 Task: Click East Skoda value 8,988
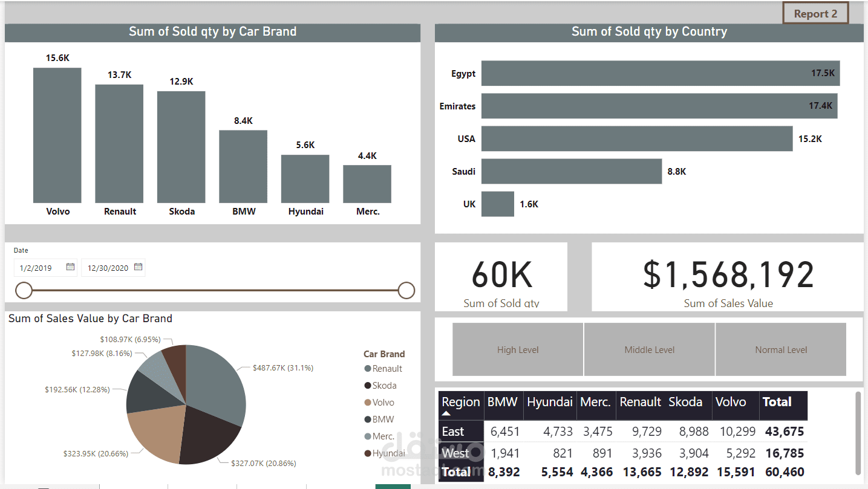click(694, 432)
